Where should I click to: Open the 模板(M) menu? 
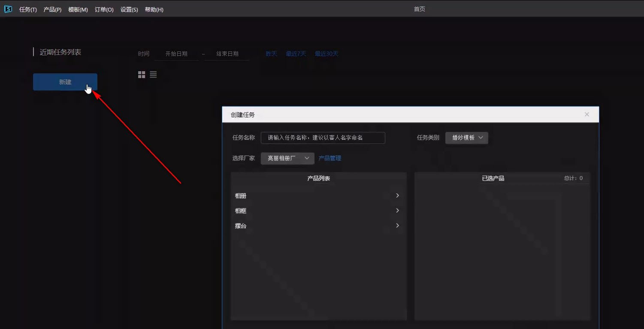click(x=78, y=9)
